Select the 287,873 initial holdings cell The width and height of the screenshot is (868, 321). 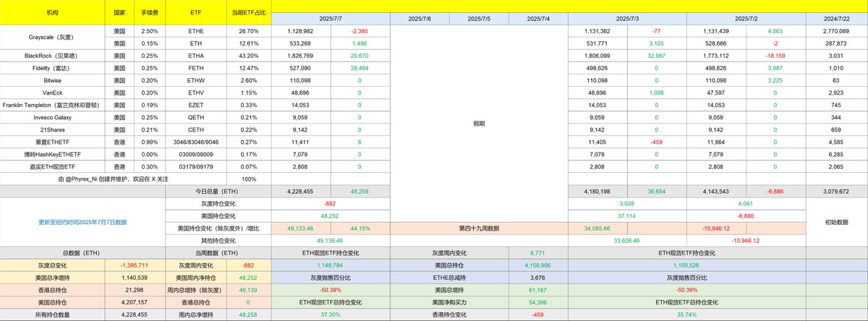836,43
